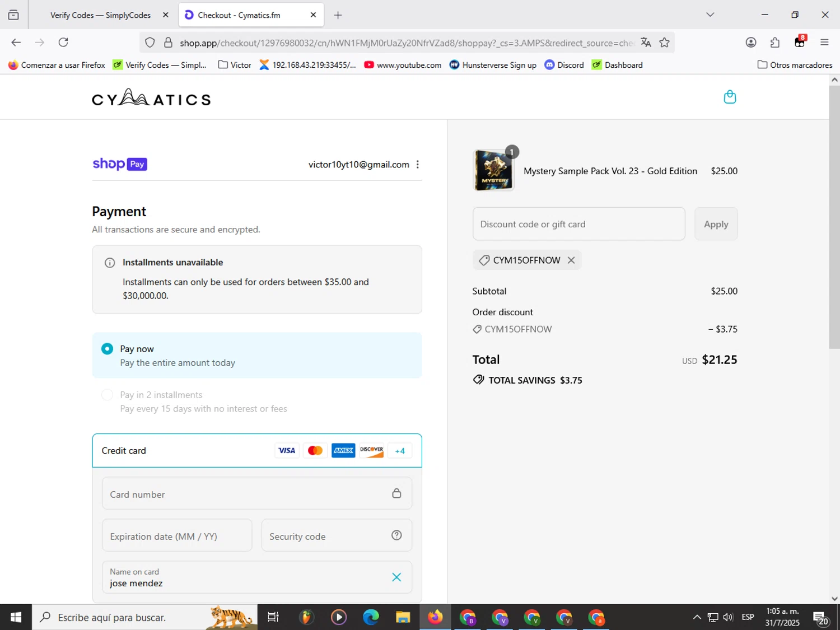Click the site security padlock icon
This screenshot has height=630, width=840.
point(168,43)
